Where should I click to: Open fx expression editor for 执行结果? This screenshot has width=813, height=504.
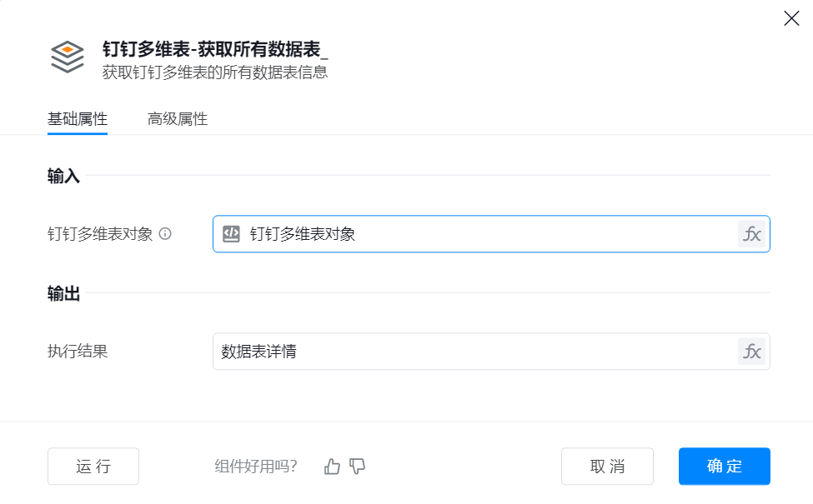(751, 352)
